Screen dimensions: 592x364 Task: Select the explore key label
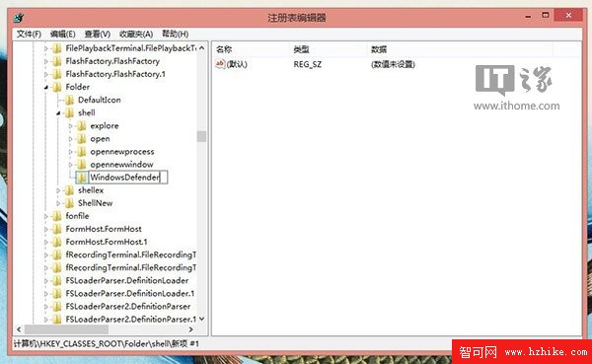click(105, 125)
